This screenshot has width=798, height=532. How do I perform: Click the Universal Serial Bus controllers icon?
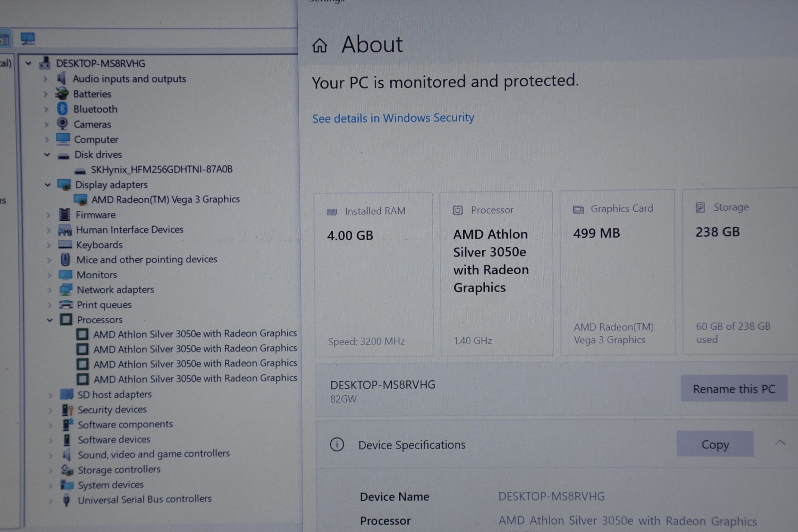click(67, 500)
